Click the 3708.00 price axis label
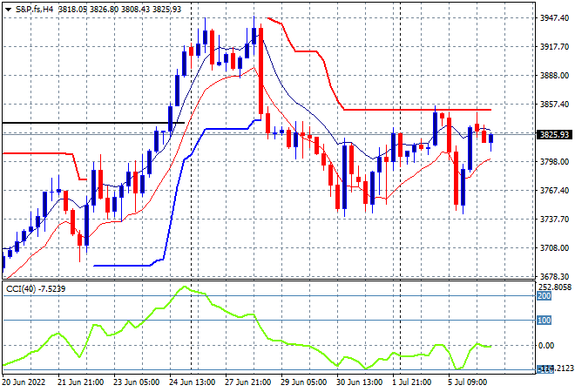The image size is (575, 392). (x=554, y=248)
